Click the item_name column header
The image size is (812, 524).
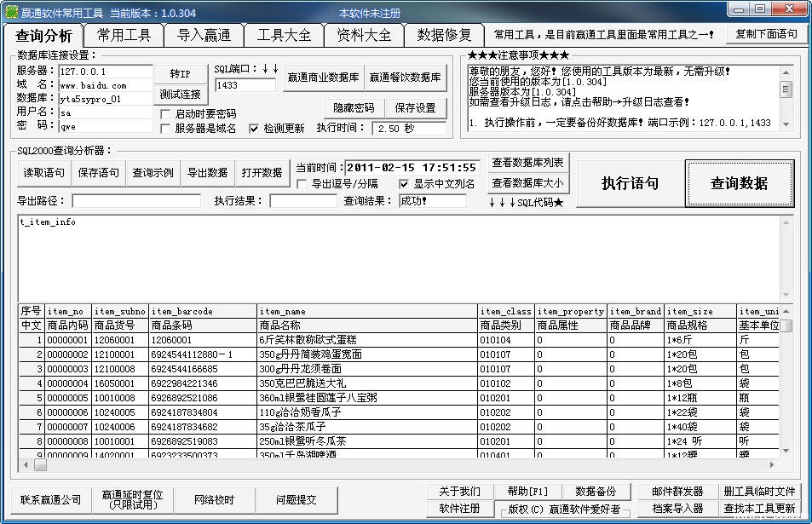[367, 311]
